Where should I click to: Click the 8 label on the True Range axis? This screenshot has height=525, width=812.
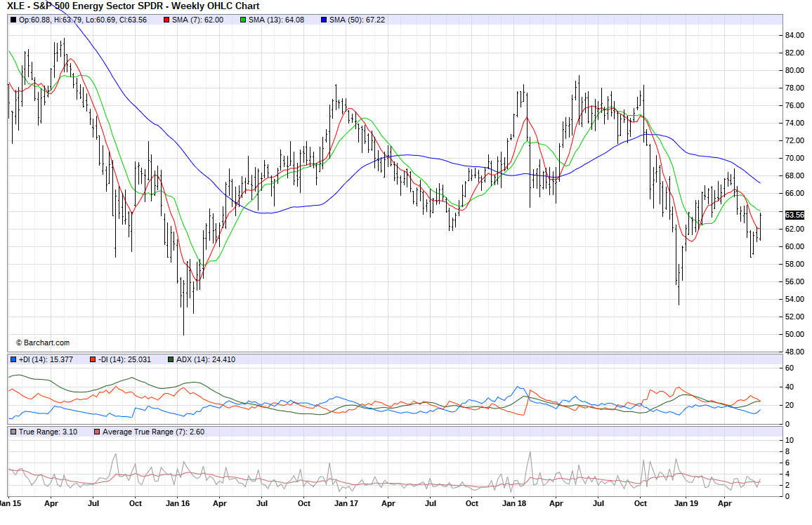787,452
